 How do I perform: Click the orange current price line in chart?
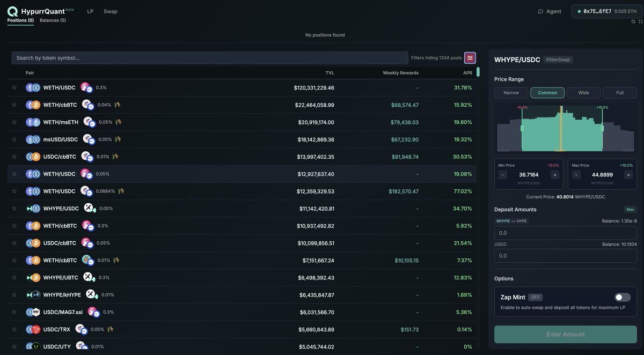pyautogui.click(x=561, y=129)
